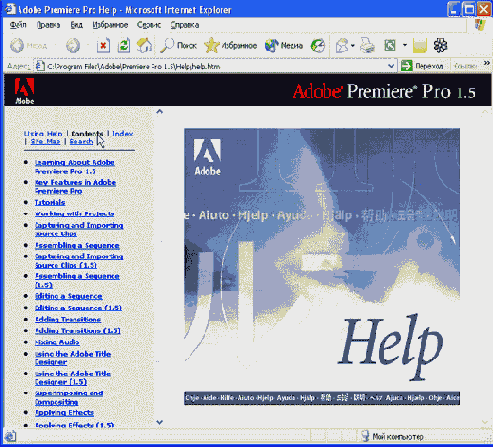Open the Справка menu
The height and width of the screenshot is (447, 493).
click(x=185, y=25)
